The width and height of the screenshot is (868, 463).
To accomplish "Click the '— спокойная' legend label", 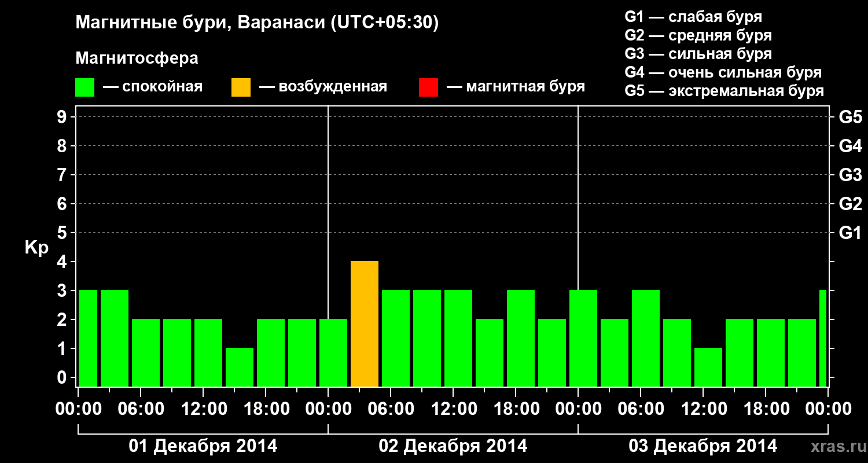I will click(x=153, y=87).
